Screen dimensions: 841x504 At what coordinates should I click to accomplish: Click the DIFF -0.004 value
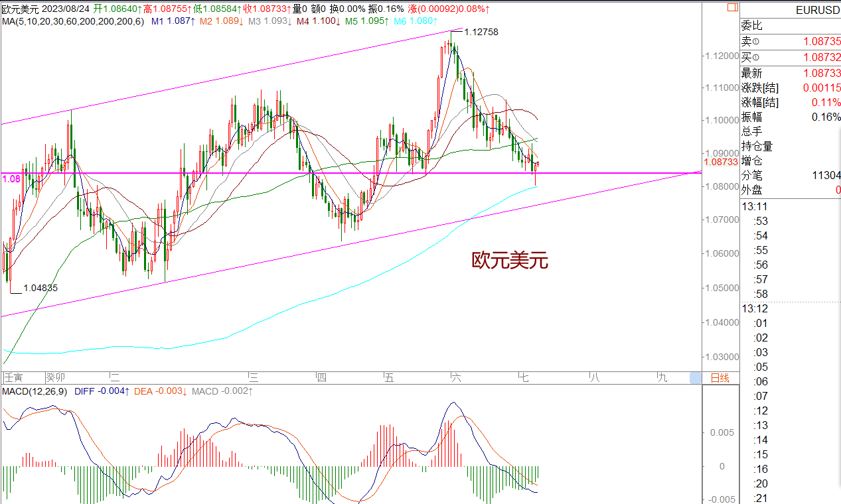point(102,391)
